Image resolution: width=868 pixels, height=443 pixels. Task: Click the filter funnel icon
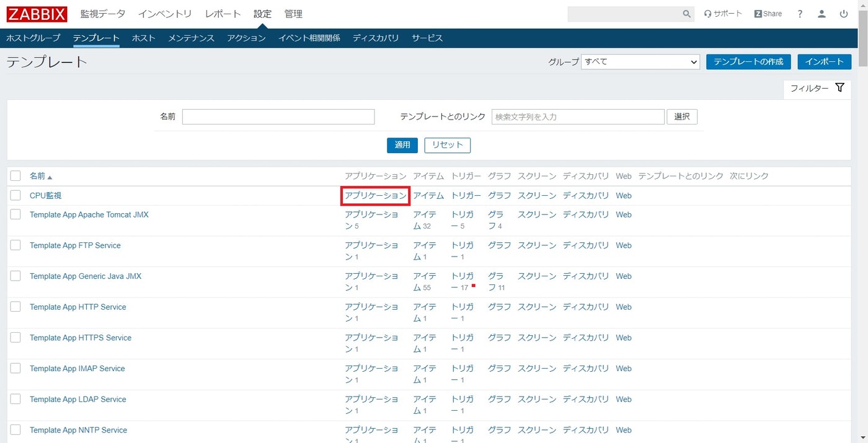840,87
